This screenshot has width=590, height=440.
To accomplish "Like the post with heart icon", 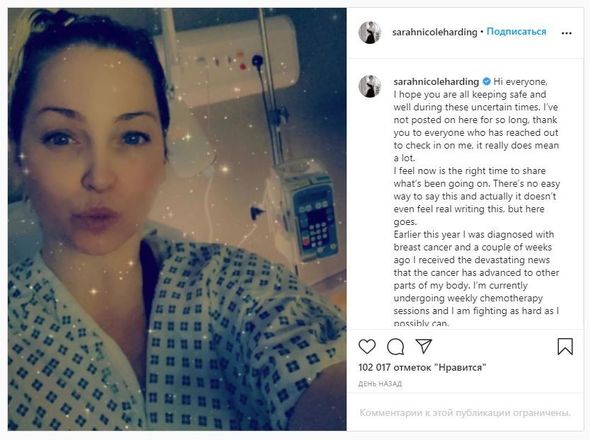I will coord(367,346).
